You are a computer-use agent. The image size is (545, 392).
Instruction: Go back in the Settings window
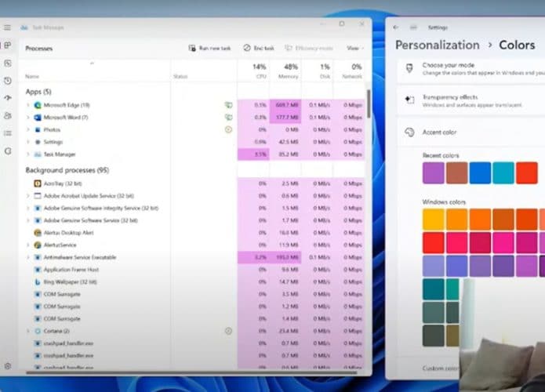click(395, 27)
